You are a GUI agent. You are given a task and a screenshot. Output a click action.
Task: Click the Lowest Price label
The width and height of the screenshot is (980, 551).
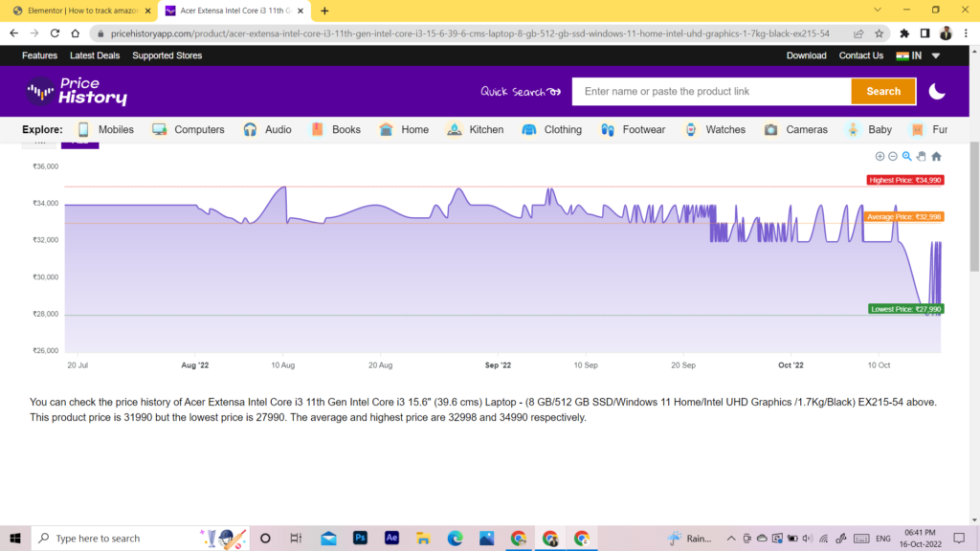(x=905, y=309)
